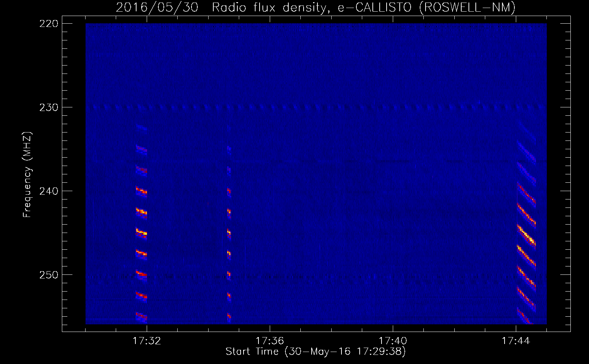The image size is (589, 364).
Task: Click the 220 frequency tick label
Action: (48, 24)
